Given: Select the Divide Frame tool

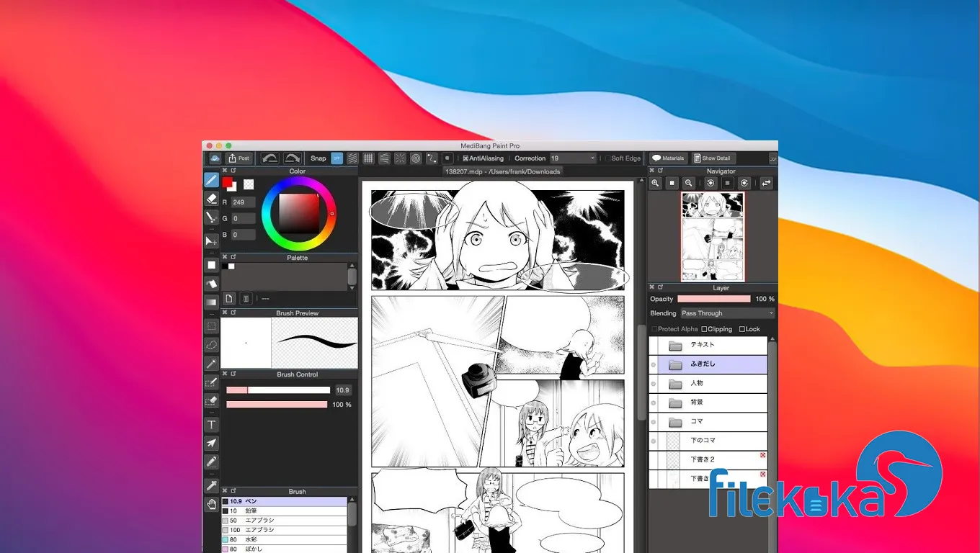Looking at the screenshot, I should click(211, 462).
